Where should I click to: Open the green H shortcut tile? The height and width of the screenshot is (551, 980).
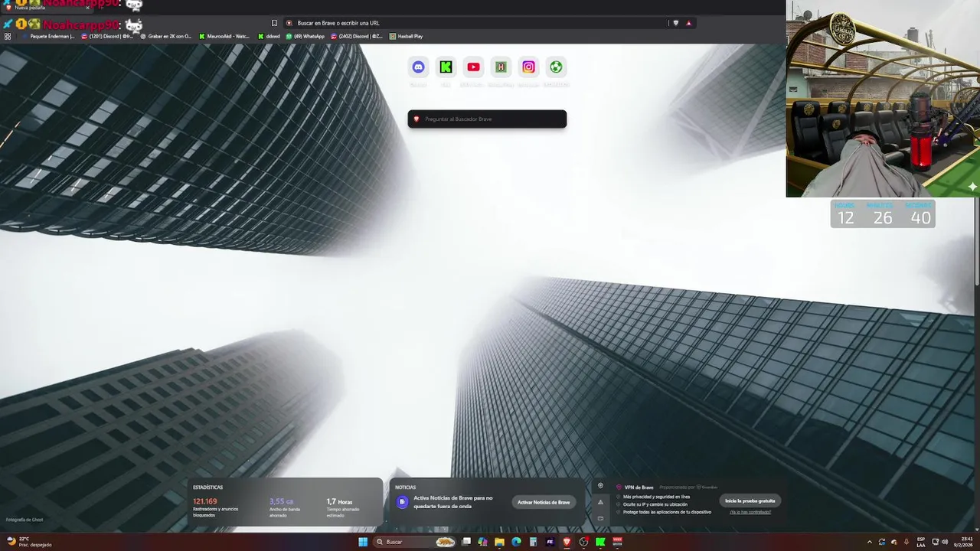[501, 67]
